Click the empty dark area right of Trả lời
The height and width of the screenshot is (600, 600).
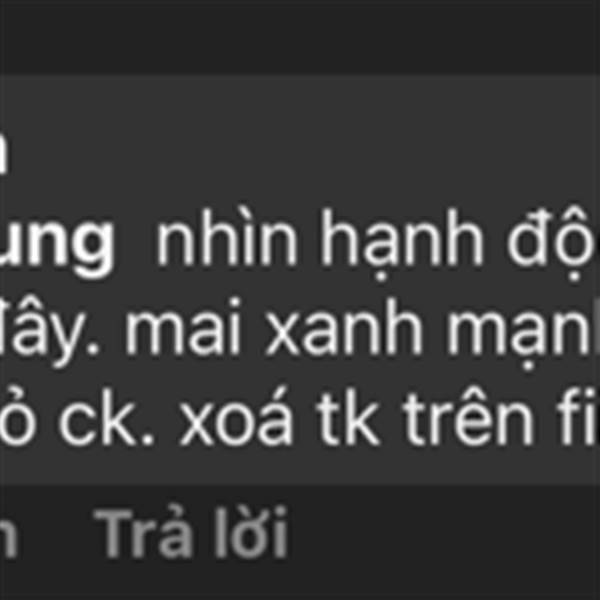[x=444, y=540]
